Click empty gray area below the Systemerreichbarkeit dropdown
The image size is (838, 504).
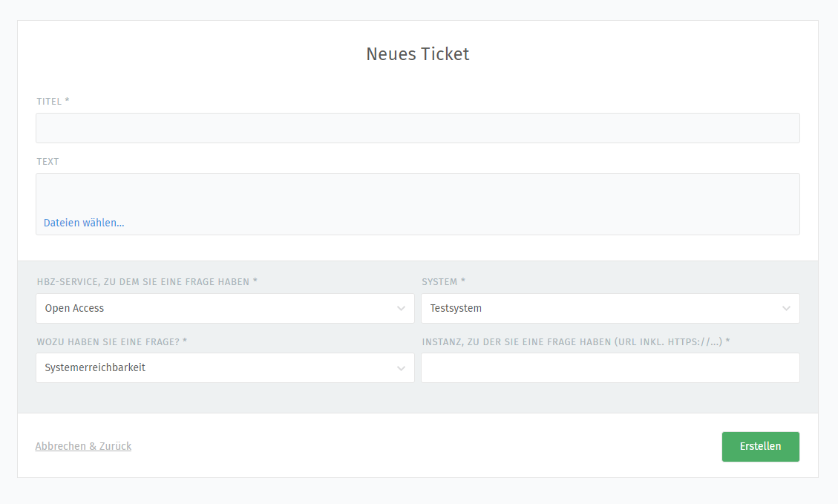coord(223,398)
